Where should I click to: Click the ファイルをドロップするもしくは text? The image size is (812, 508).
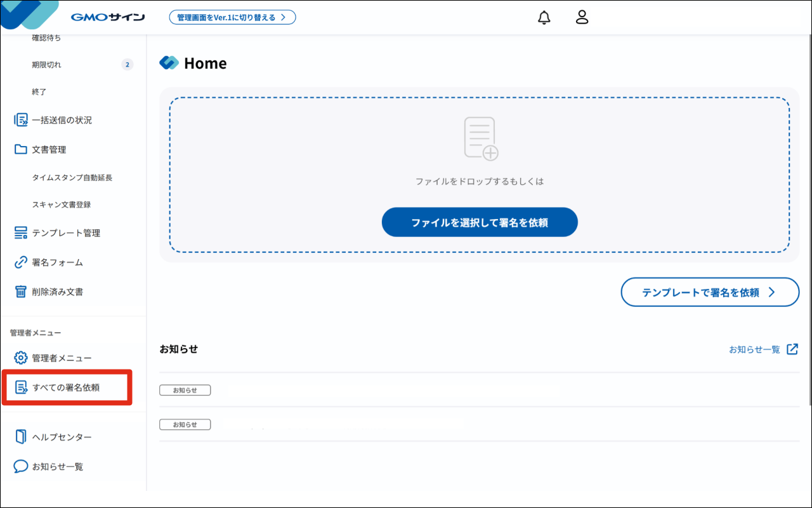[x=480, y=182]
